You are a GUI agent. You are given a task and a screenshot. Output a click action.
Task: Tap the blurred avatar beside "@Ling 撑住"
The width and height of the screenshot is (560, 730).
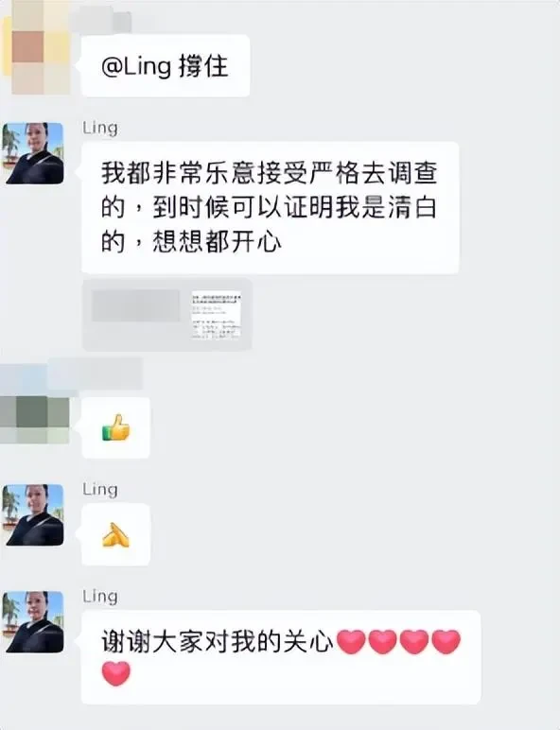[35, 55]
